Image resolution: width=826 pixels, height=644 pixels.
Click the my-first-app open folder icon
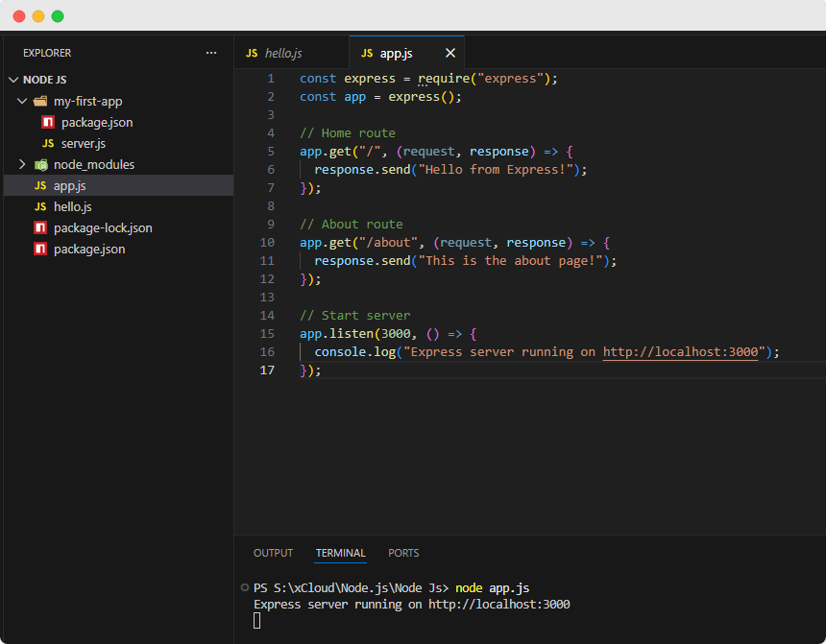pyautogui.click(x=40, y=102)
